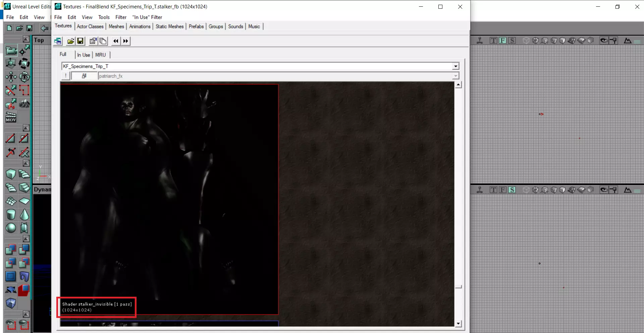Collapse the CSG operations group in toolbox
Screen dimensions: 644x333
click(x=26, y=239)
